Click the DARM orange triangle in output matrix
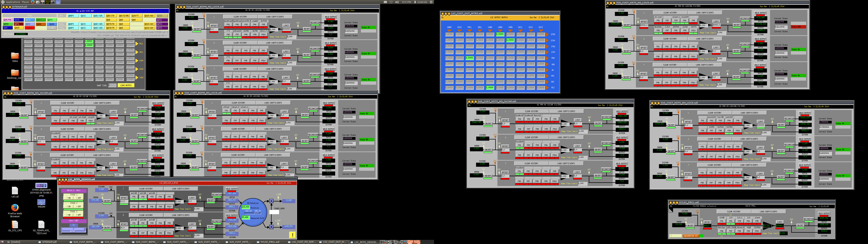868x244 pixels. pyautogui.click(x=449, y=31)
